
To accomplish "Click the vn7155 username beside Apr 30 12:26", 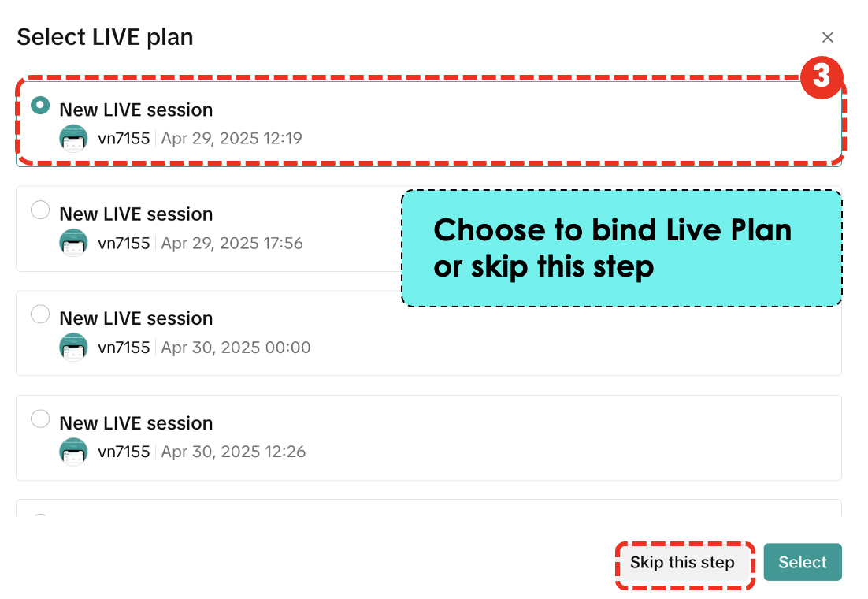I will (x=124, y=452).
